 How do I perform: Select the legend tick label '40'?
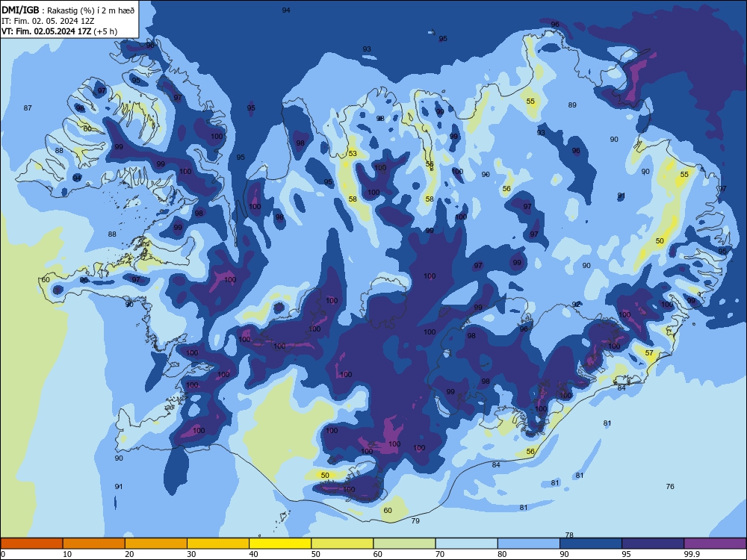point(253,554)
